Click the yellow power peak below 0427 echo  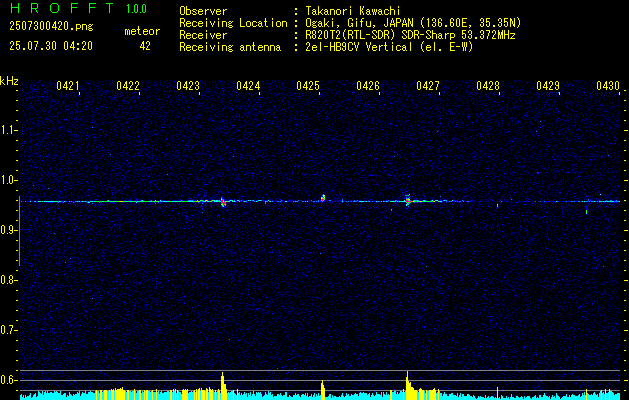[x=408, y=385]
